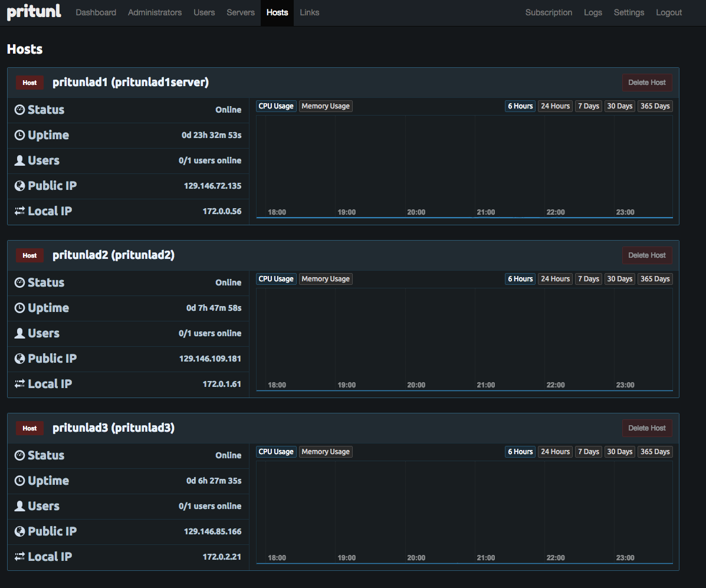The image size is (706, 588).
Task: Click the Status gauge icon for pritunlad1
Action: (x=19, y=110)
